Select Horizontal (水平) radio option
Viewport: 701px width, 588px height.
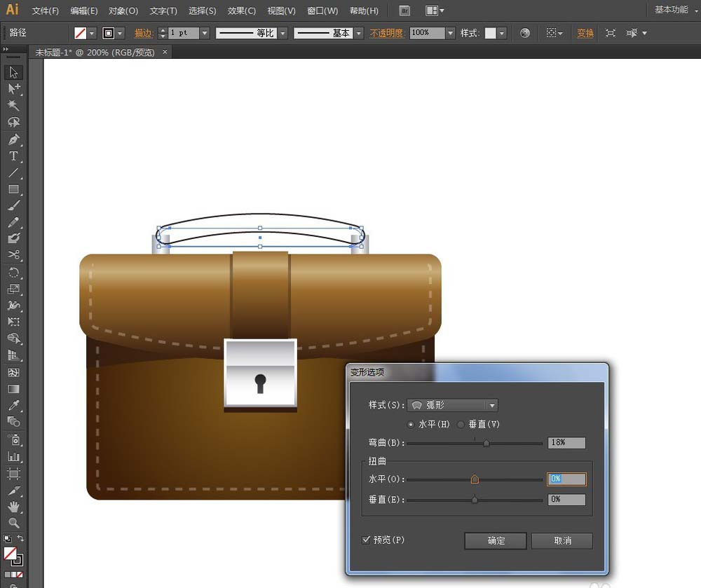click(410, 425)
